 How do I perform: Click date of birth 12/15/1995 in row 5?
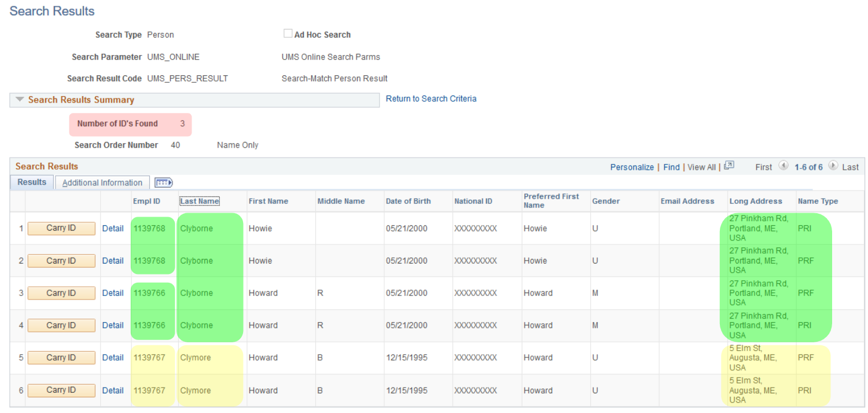coord(407,357)
